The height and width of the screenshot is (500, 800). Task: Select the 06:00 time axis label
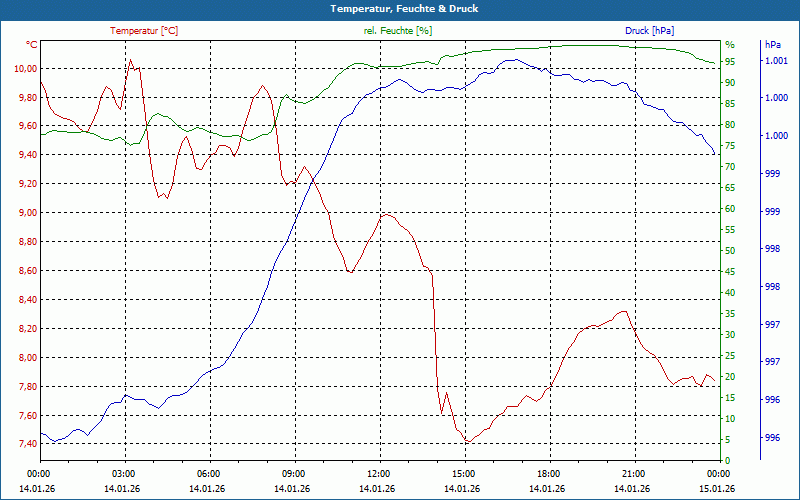point(210,473)
